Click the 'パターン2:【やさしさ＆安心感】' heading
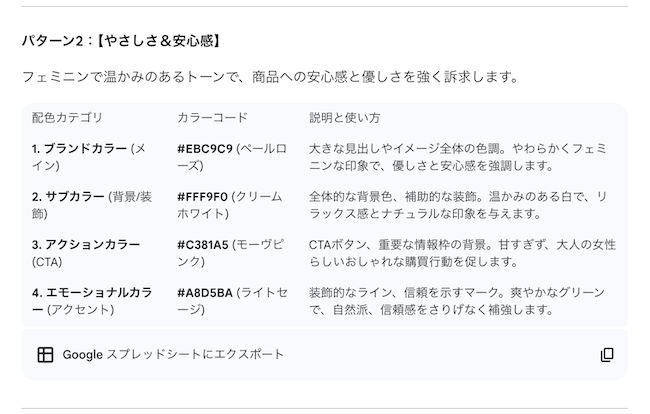This screenshot has height=414, width=650. (121, 41)
